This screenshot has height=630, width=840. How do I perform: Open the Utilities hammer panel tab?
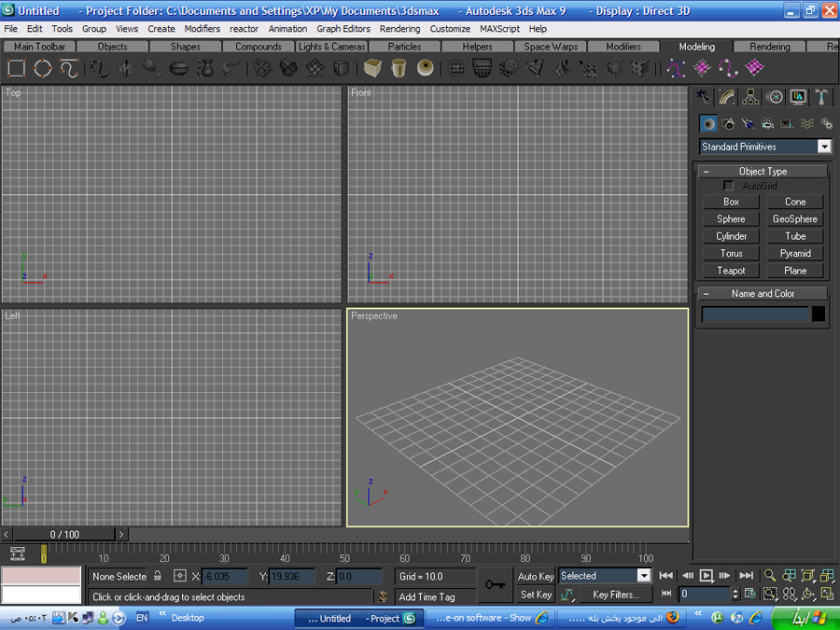(821, 97)
